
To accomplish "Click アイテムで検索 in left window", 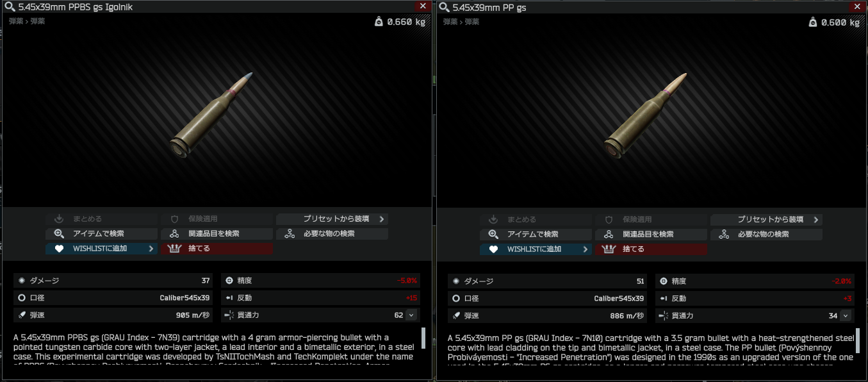I will point(101,234).
